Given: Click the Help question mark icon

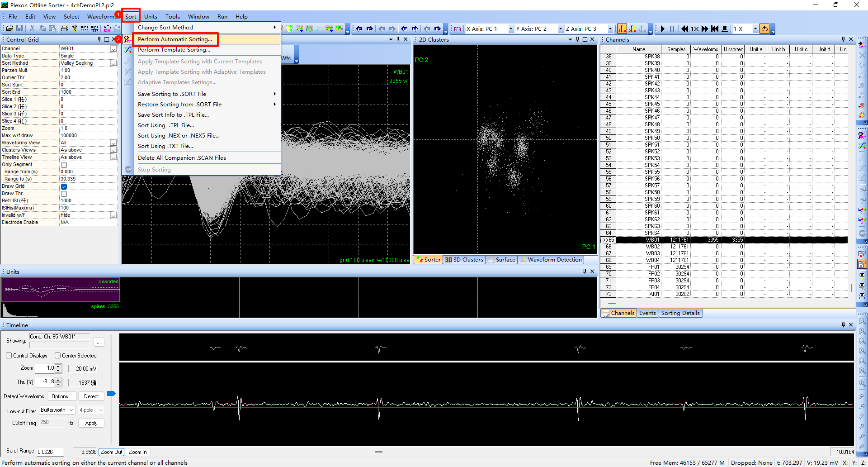Looking at the screenshot, I should 75,28.
